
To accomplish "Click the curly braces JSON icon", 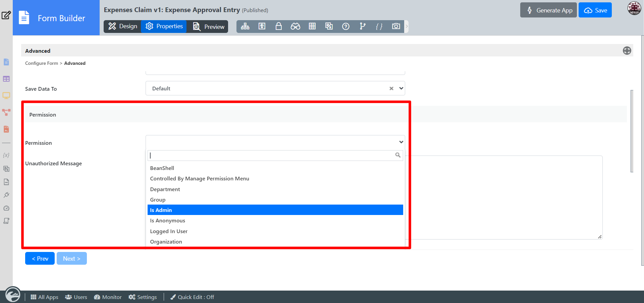I will pos(379,27).
